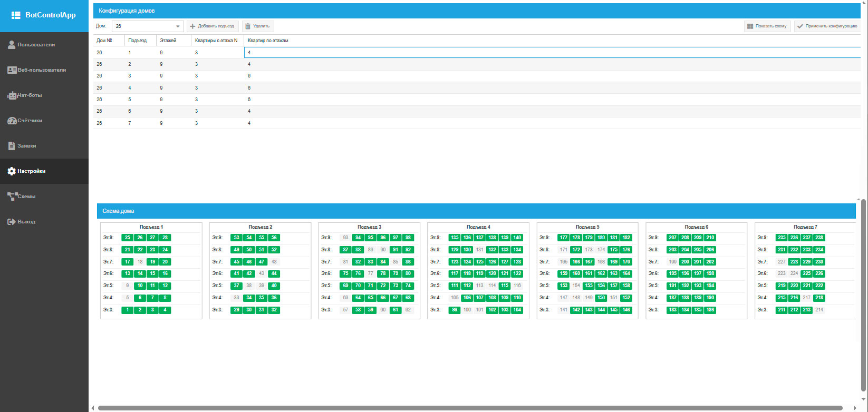
Task: Click the Дом № cell in Подъезд 2 row
Action: tap(109, 64)
